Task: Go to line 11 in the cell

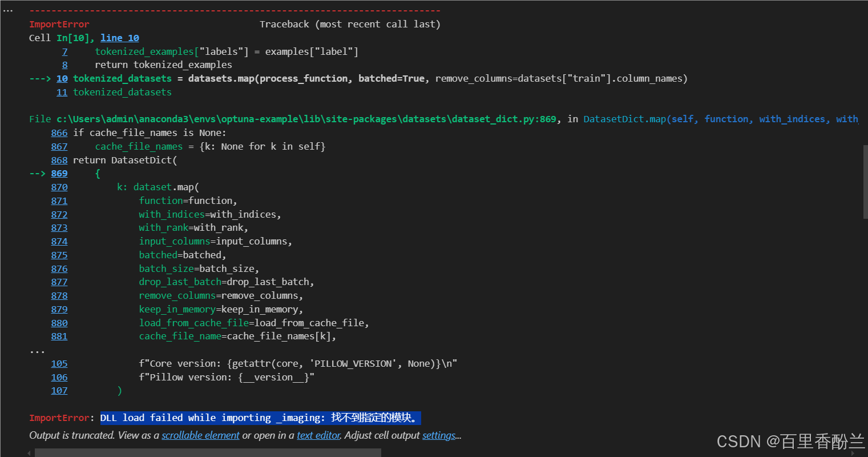Action: point(62,92)
